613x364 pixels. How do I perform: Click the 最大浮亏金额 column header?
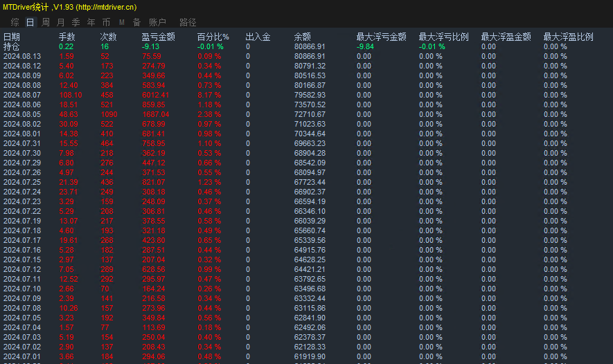tap(381, 37)
